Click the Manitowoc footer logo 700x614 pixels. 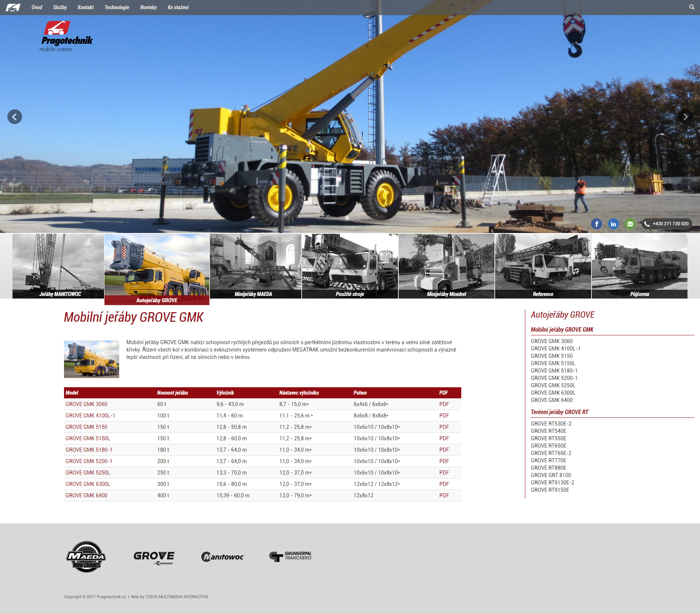tap(222, 557)
